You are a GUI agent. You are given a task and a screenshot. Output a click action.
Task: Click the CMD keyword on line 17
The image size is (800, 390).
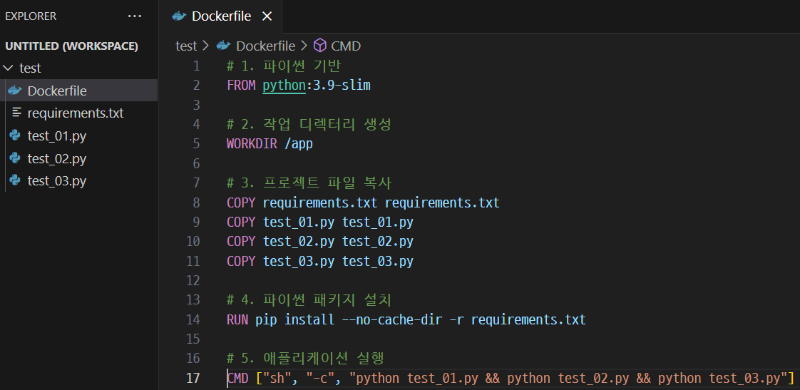pyautogui.click(x=238, y=378)
